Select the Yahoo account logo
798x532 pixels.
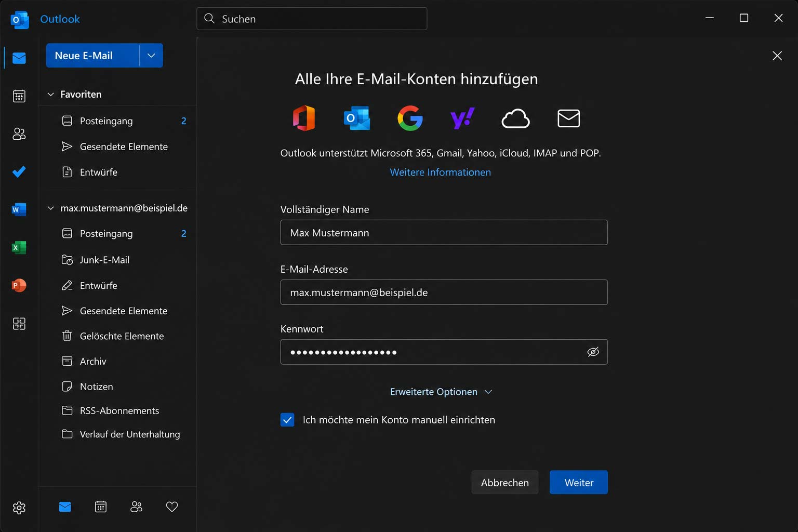[462, 118]
